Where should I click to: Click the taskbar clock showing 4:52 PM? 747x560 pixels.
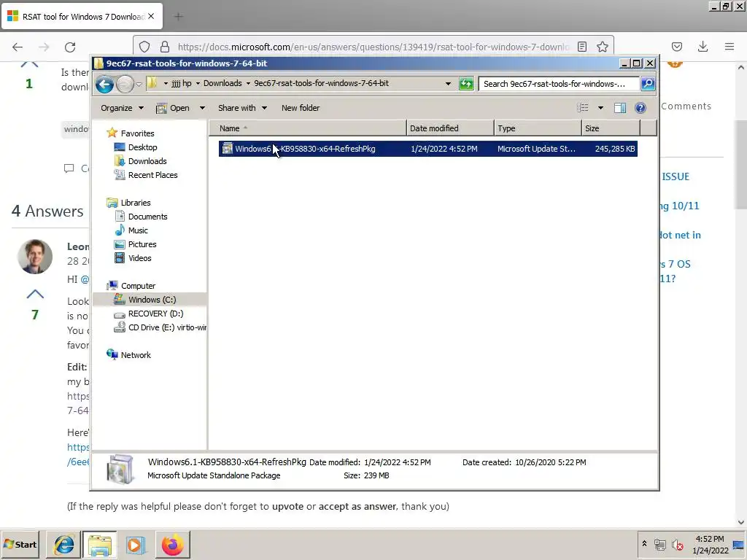coord(710,544)
